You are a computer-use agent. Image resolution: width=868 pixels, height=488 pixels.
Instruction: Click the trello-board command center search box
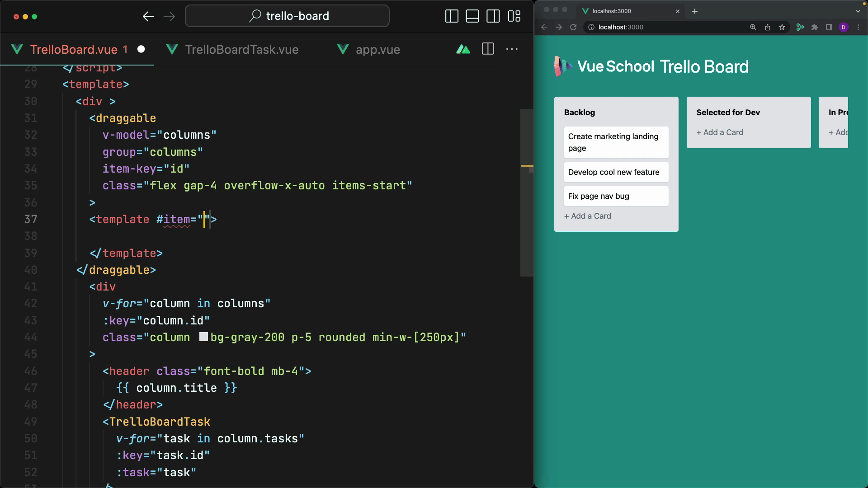coord(287,16)
